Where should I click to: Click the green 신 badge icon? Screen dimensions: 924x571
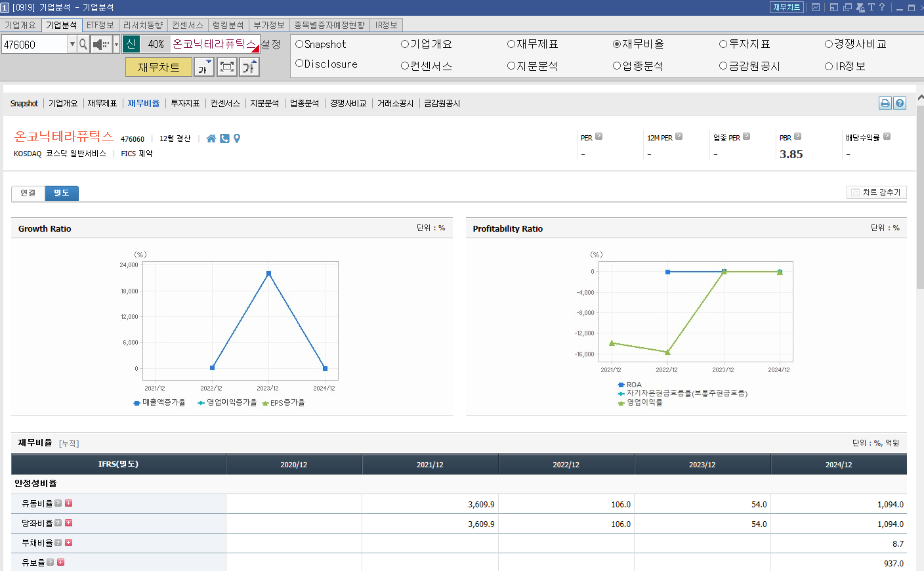131,44
